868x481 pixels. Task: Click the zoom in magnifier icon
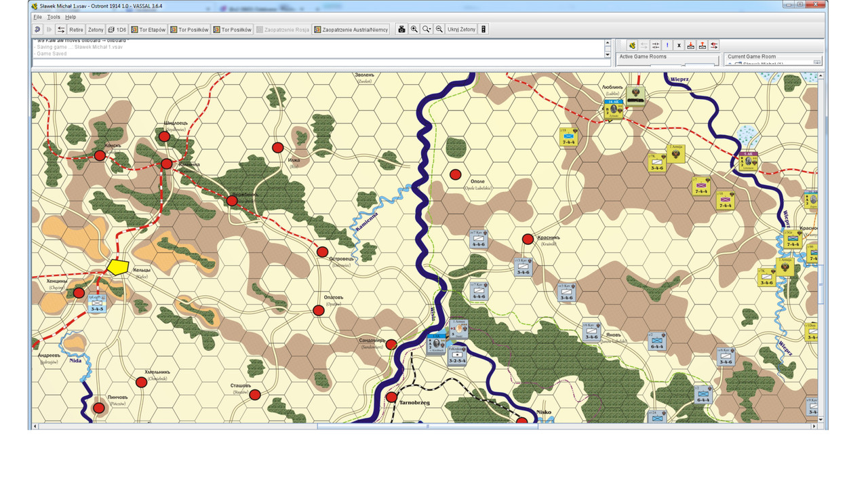(x=414, y=29)
